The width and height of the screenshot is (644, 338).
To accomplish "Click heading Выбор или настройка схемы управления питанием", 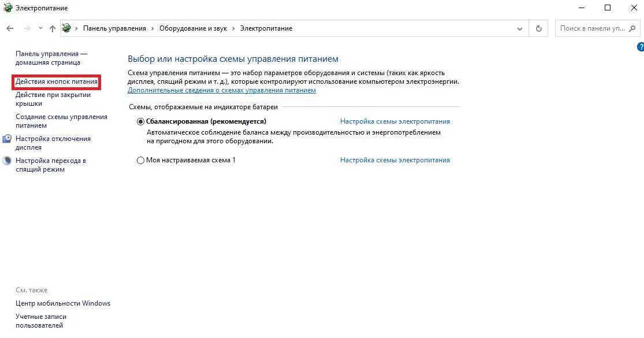I will tap(233, 59).
